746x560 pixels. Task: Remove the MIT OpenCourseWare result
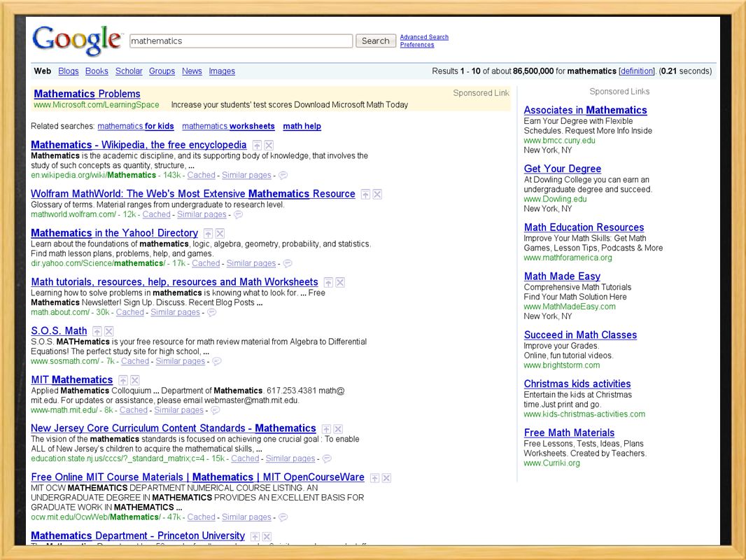(x=387, y=478)
